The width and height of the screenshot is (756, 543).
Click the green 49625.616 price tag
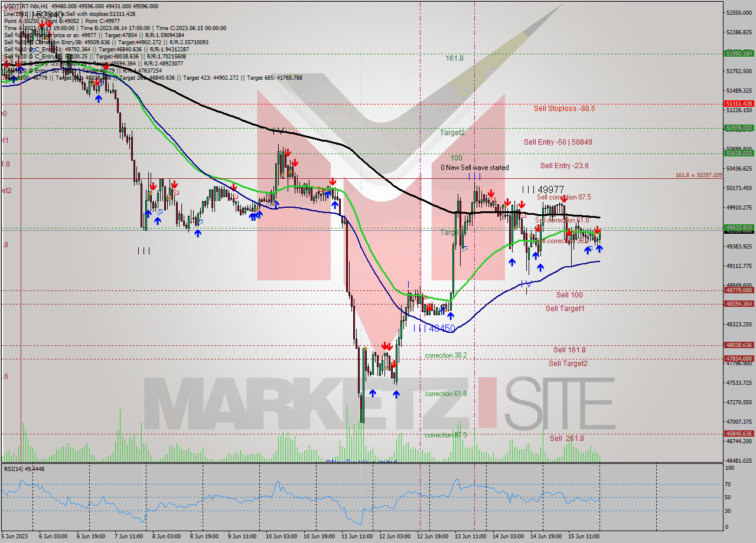tap(738, 227)
